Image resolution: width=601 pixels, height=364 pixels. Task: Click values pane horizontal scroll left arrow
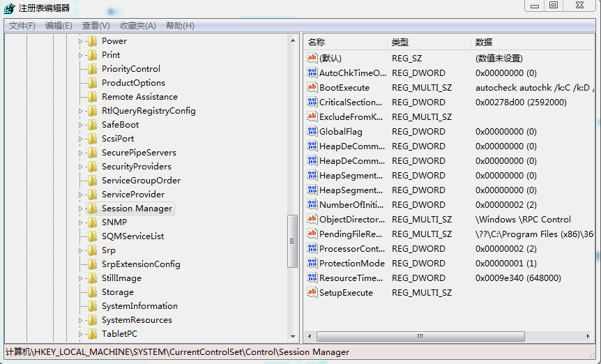click(x=310, y=336)
